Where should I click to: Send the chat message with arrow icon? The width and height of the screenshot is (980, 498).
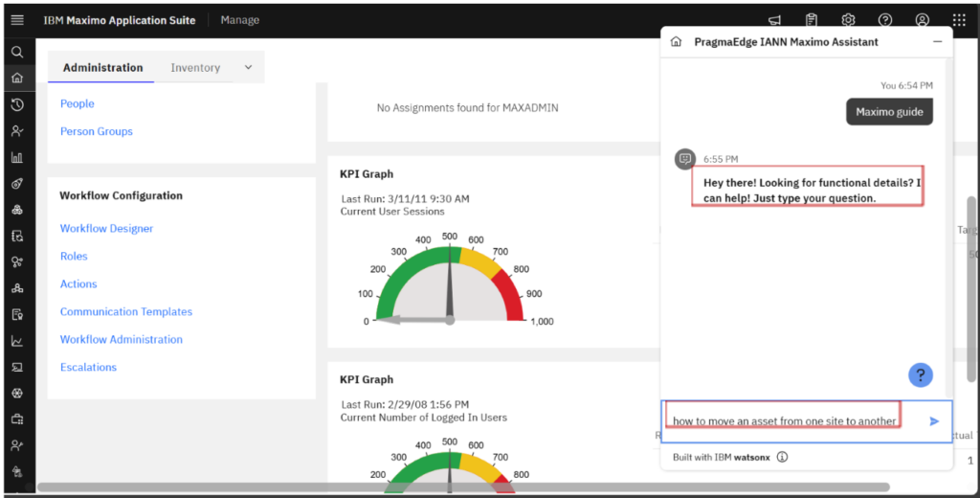tap(934, 421)
